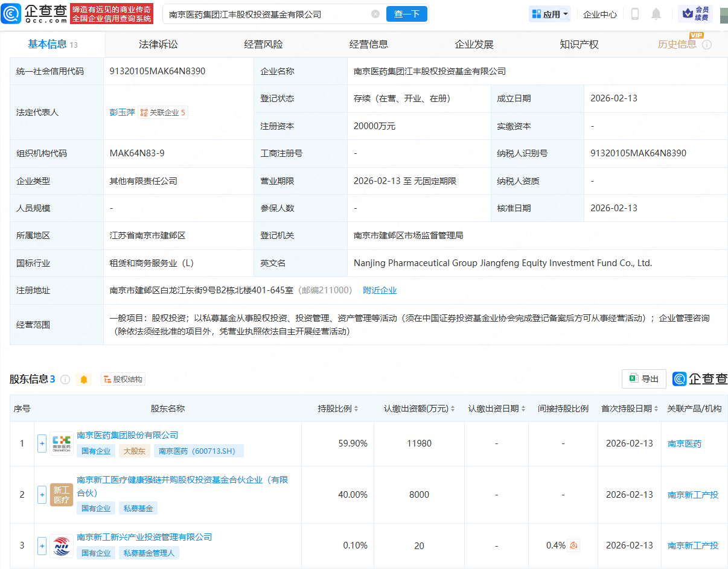Open the notification bell icon
The width and height of the screenshot is (728, 569).
pyautogui.click(x=656, y=14)
